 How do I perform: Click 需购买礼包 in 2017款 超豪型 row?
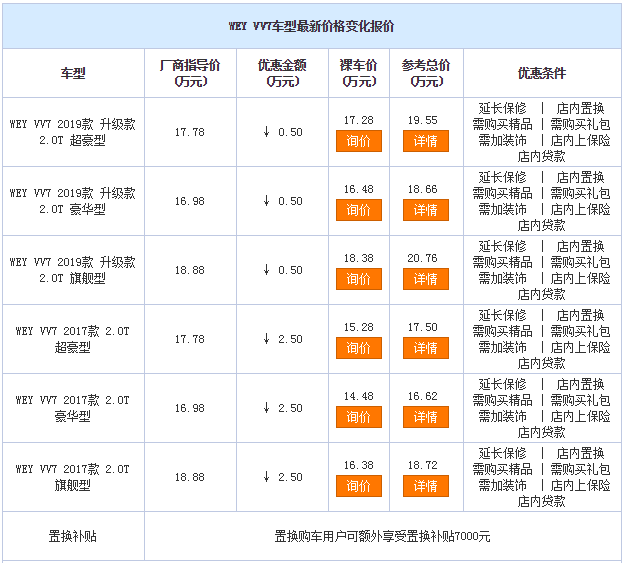click(x=580, y=331)
